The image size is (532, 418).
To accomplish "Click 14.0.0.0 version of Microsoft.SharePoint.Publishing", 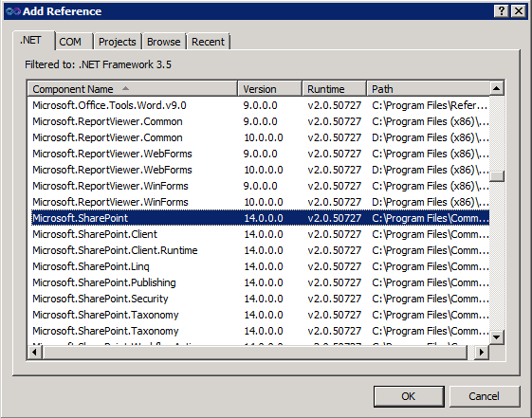I will 264,282.
